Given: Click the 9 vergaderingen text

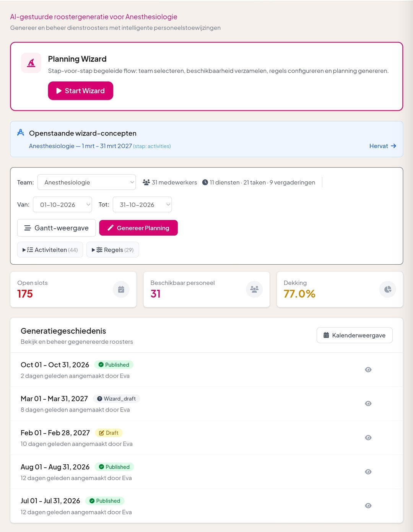Looking at the screenshot, I should point(293,182).
